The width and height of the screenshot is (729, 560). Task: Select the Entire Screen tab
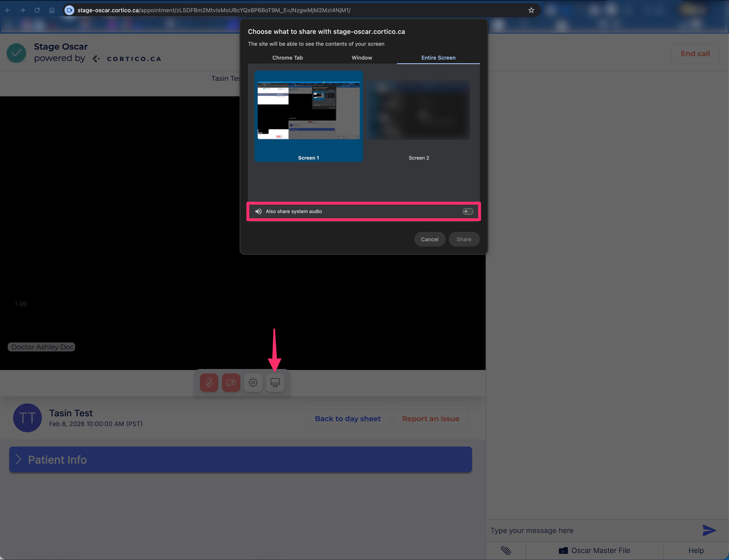(438, 58)
